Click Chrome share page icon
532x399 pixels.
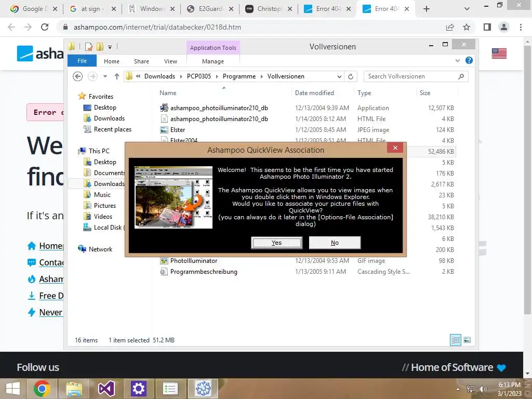[450, 27]
